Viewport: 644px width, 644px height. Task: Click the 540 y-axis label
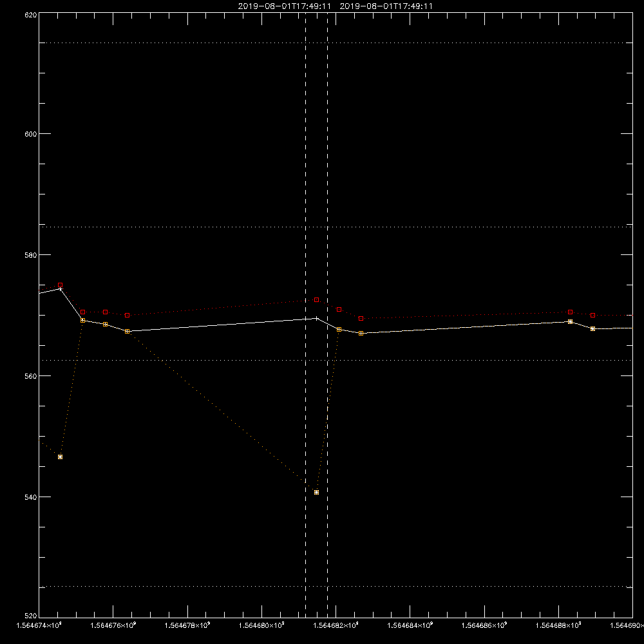31,497
